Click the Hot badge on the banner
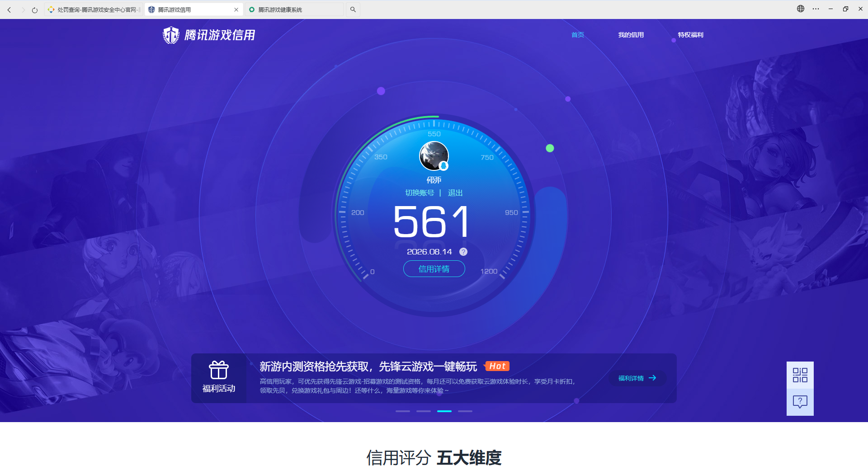Viewport: 868px width, 470px height. pos(497,366)
